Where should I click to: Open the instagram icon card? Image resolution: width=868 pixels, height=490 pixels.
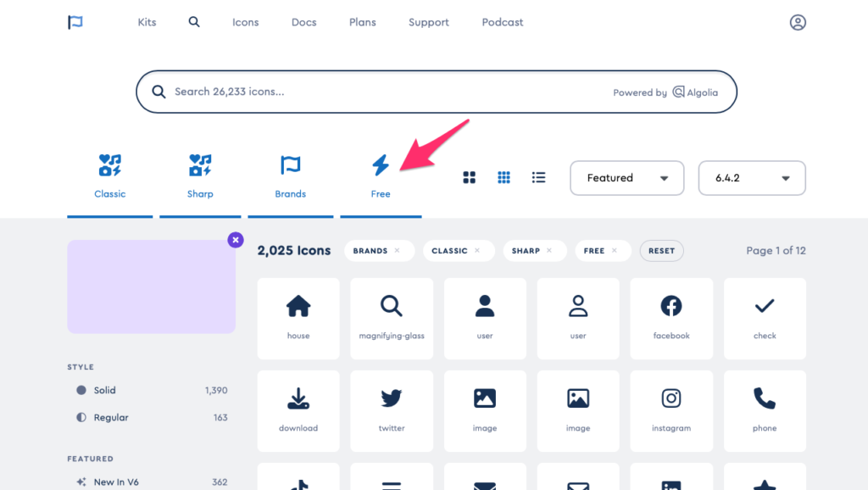[x=671, y=411]
